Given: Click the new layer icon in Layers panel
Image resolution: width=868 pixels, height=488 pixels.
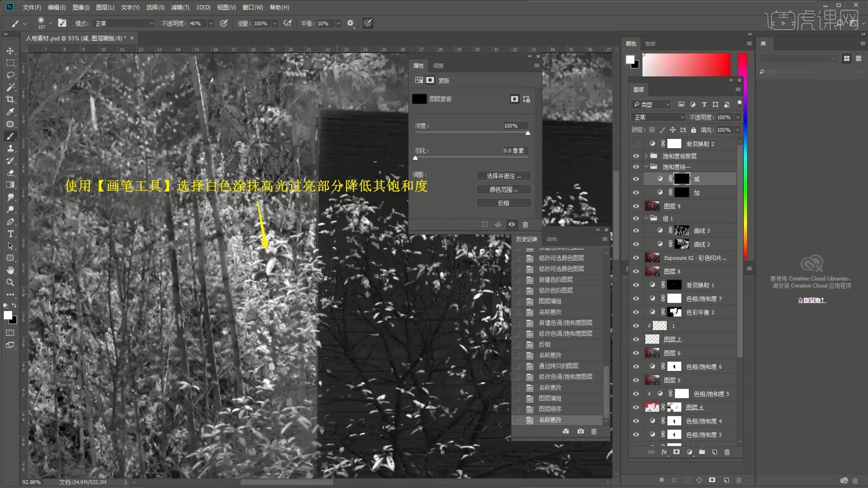Looking at the screenshot, I should click(715, 452).
